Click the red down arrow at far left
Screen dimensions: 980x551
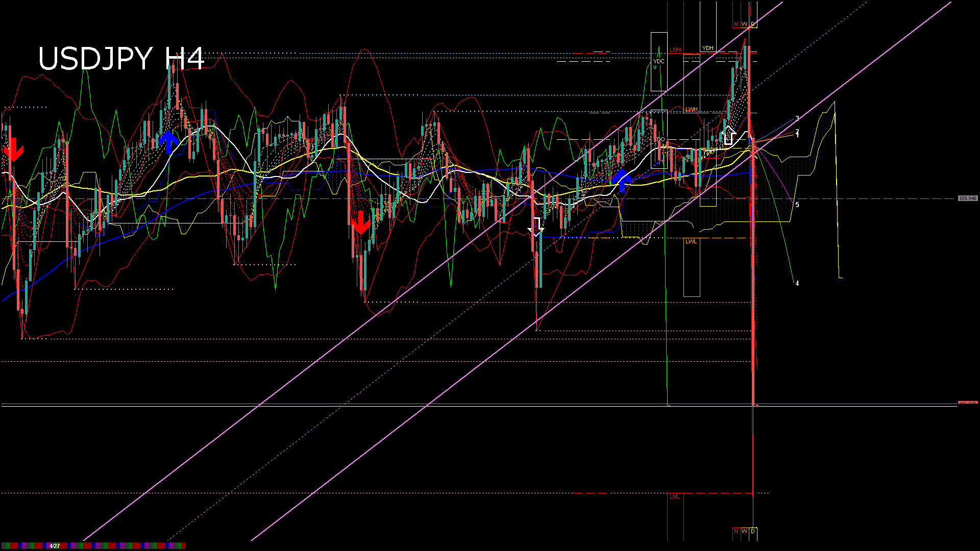coord(13,149)
